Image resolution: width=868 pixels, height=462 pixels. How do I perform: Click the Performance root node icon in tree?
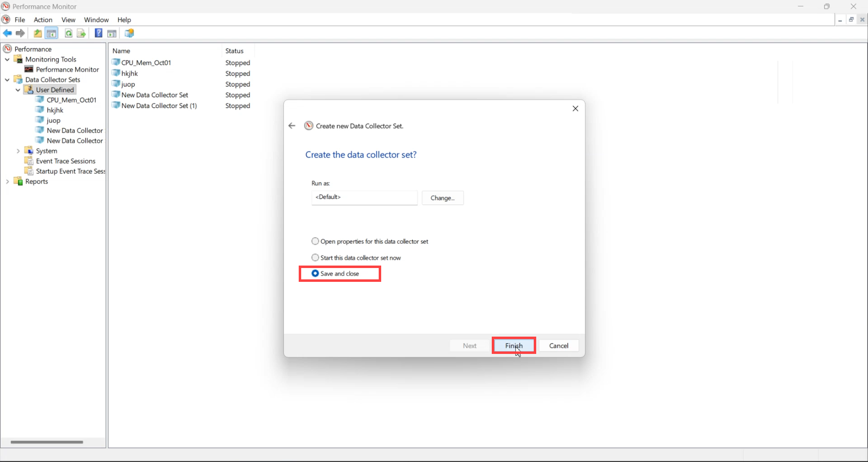pos(7,49)
